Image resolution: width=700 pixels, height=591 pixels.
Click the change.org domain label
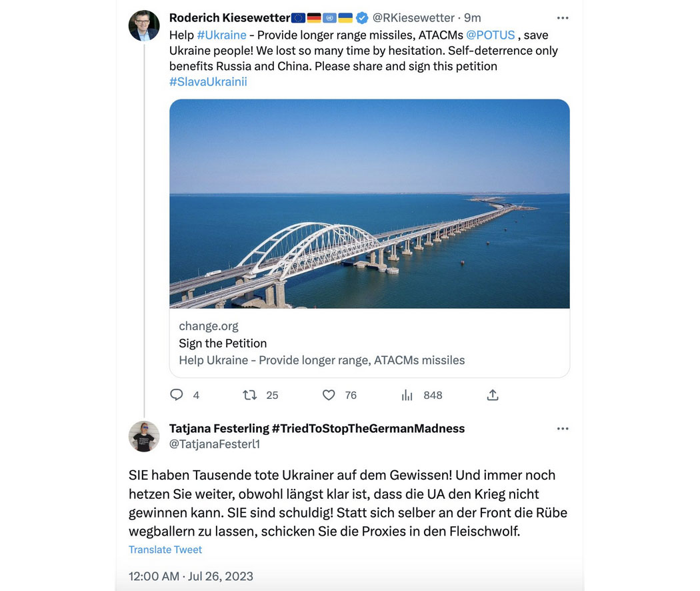pyautogui.click(x=209, y=326)
